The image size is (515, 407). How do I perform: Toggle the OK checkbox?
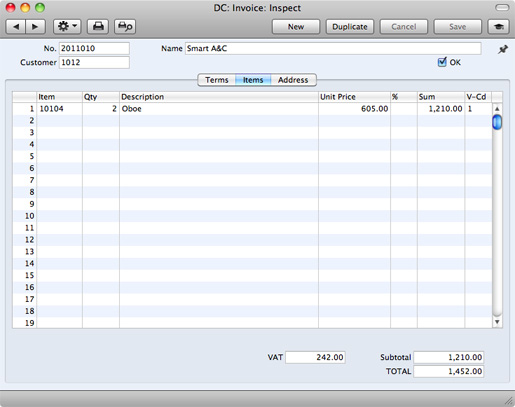[x=442, y=62]
